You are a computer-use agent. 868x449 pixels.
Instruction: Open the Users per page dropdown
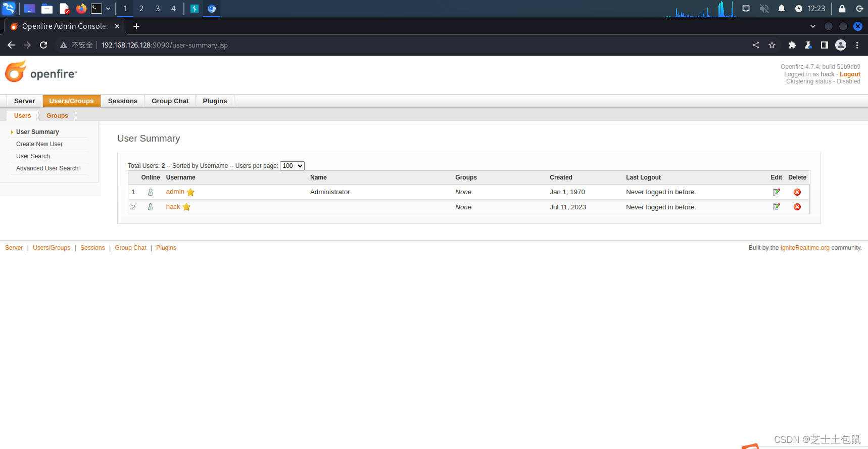[292, 166]
